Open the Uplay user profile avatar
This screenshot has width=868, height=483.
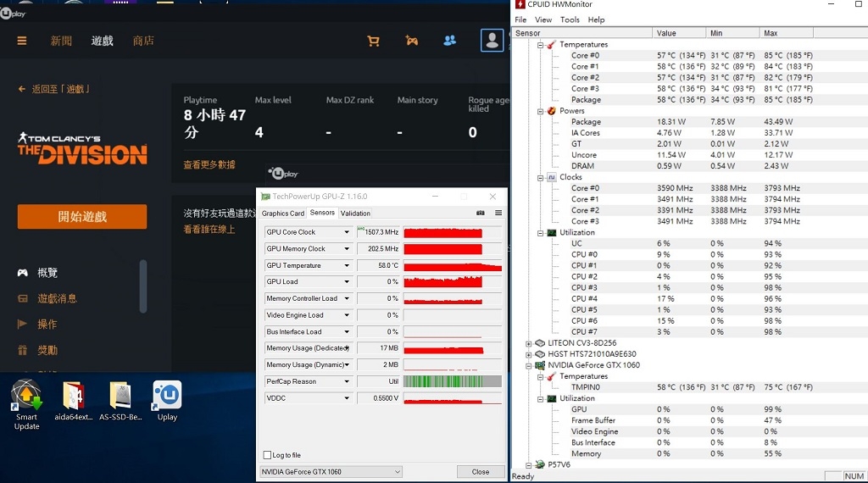pyautogui.click(x=492, y=41)
